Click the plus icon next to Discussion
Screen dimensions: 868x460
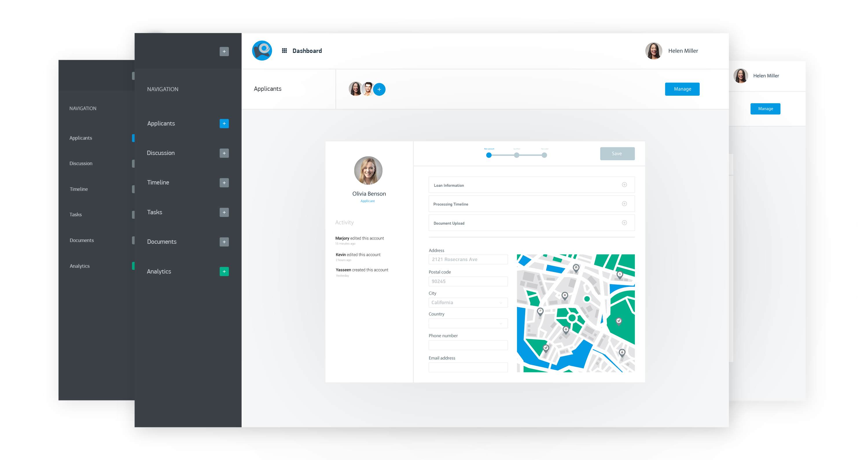[x=224, y=153]
